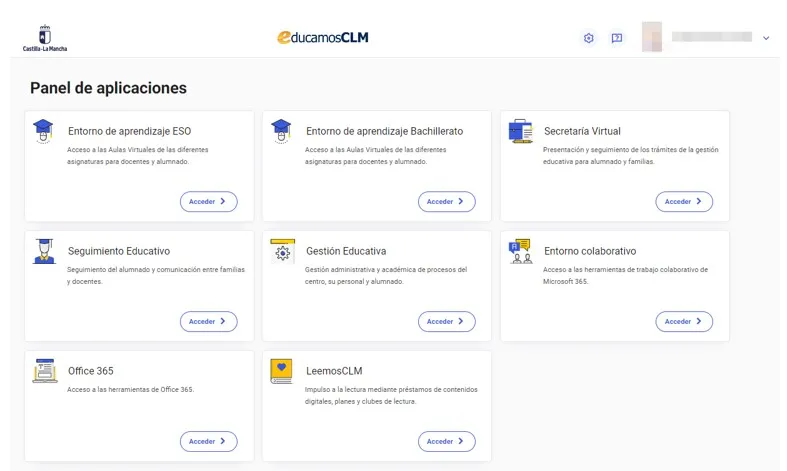The height and width of the screenshot is (471, 787).
Task: Access Office 365 via Acceder button
Action: [209, 441]
